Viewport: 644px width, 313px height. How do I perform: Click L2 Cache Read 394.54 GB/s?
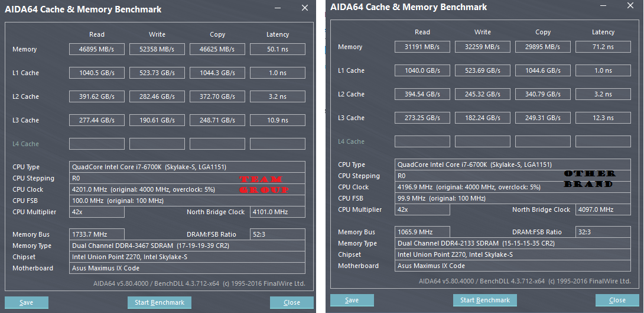[422, 94]
